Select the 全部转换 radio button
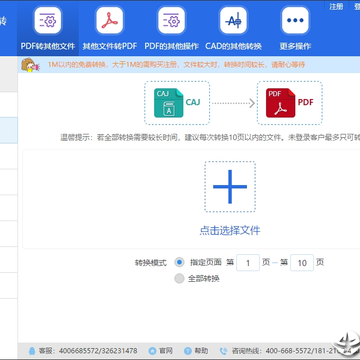360x360 pixels. 179,279
